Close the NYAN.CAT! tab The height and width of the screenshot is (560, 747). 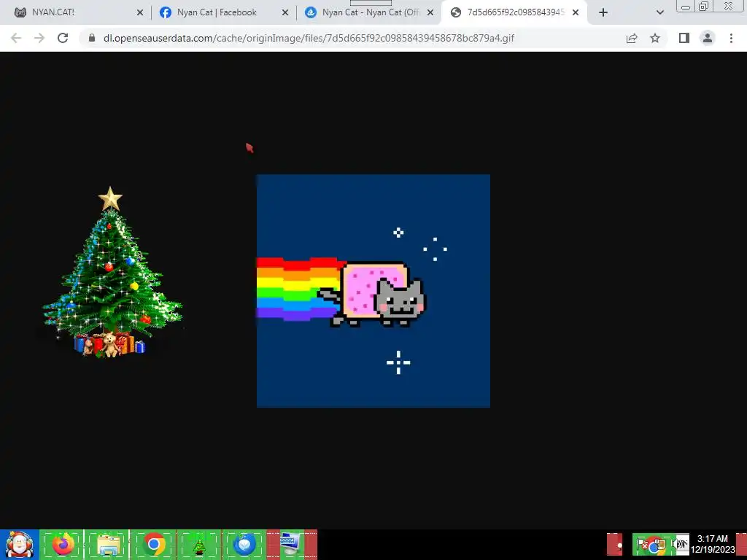(139, 13)
